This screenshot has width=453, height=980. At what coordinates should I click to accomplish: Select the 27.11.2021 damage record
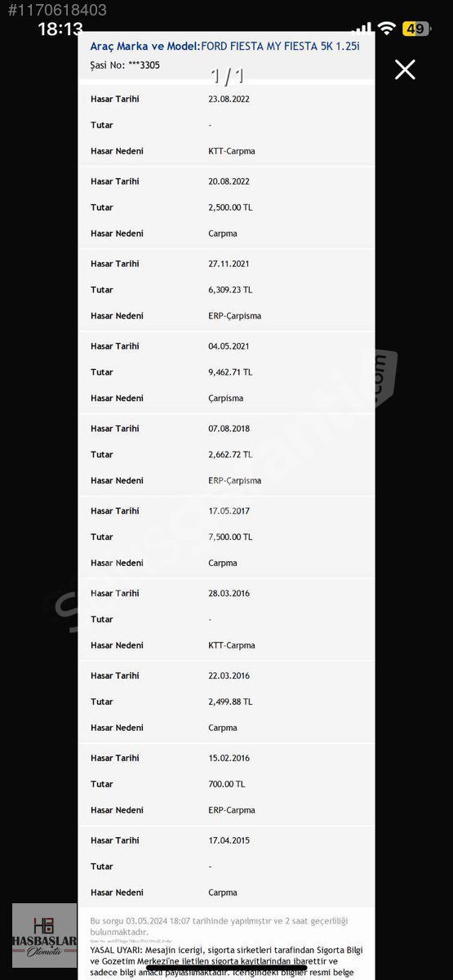pyautogui.click(x=226, y=290)
